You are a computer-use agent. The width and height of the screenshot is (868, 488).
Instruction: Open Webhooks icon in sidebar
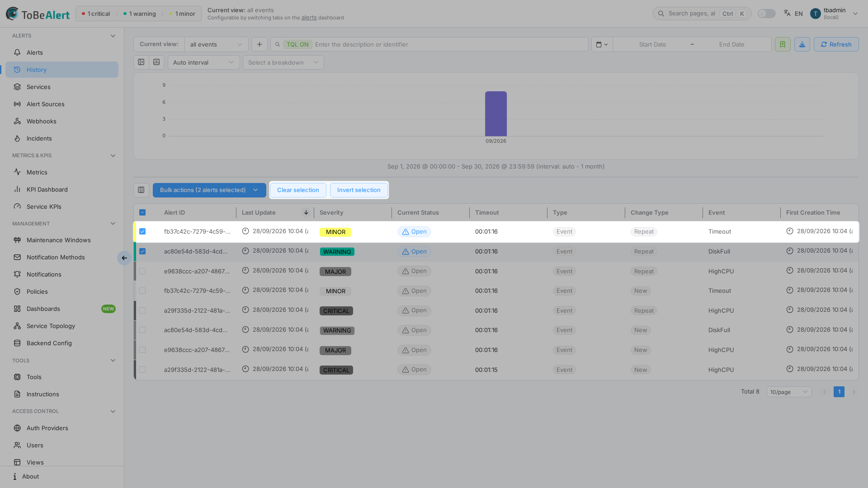[17, 121]
